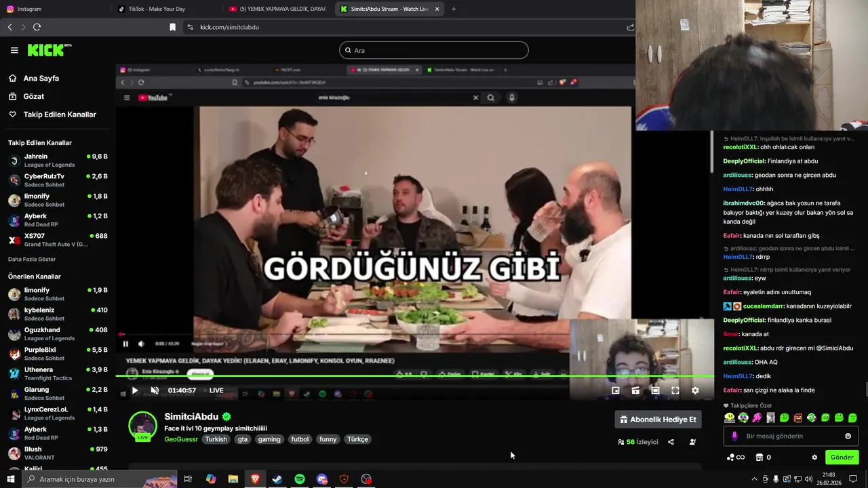
Task: Send the chat message with Gönder
Action: click(842, 457)
